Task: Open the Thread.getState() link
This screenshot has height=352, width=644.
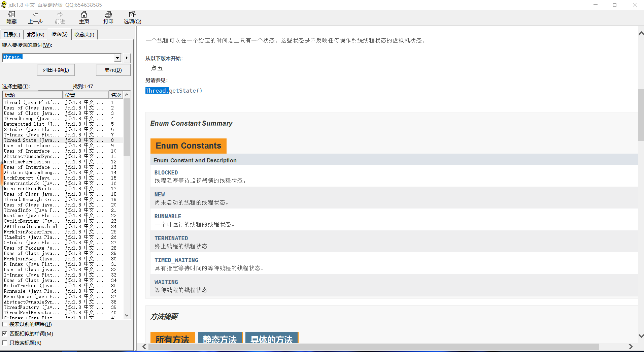Action: [x=174, y=91]
